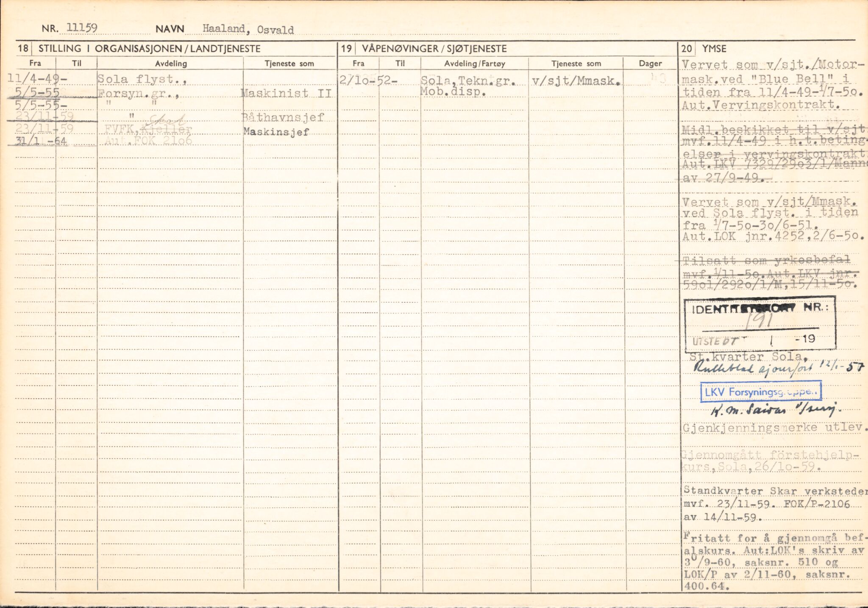Click the Sola,Tekn.gr. entry
The width and height of the screenshot is (868, 608).
[468, 81]
